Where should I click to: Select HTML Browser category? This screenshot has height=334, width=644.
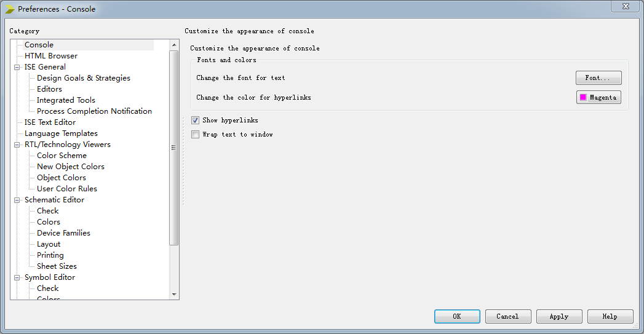[x=51, y=56]
